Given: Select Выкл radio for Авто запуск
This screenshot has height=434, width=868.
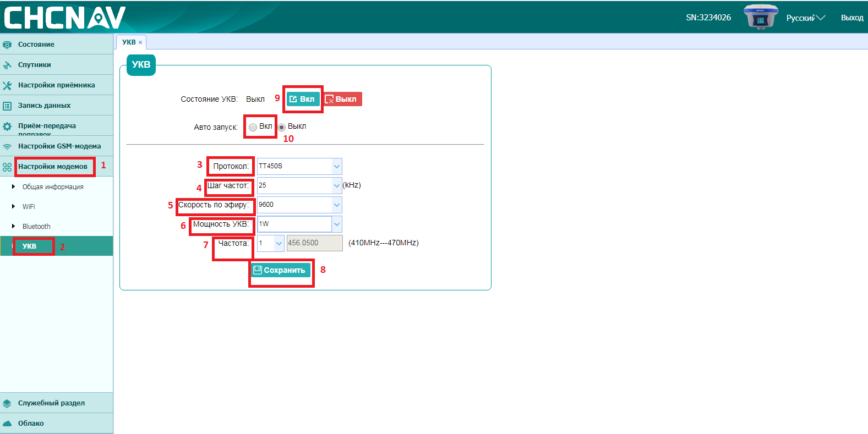Looking at the screenshot, I should click(x=281, y=127).
